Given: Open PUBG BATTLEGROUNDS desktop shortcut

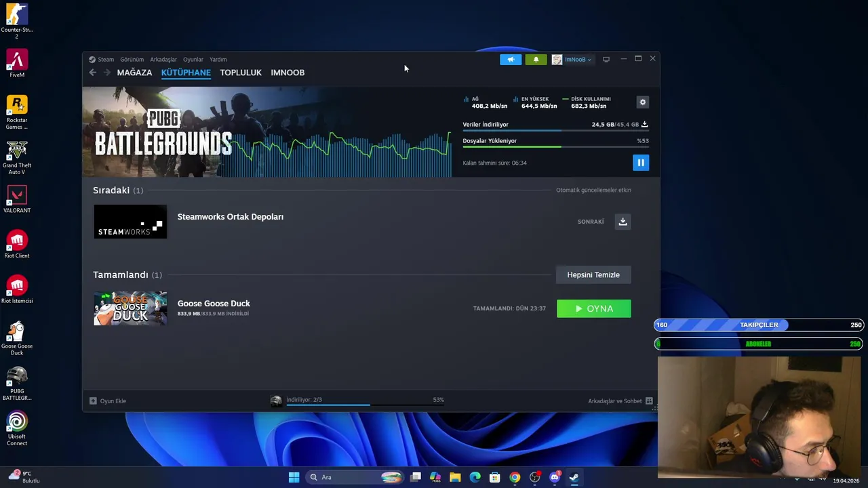Looking at the screenshot, I should pyautogui.click(x=17, y=384).
